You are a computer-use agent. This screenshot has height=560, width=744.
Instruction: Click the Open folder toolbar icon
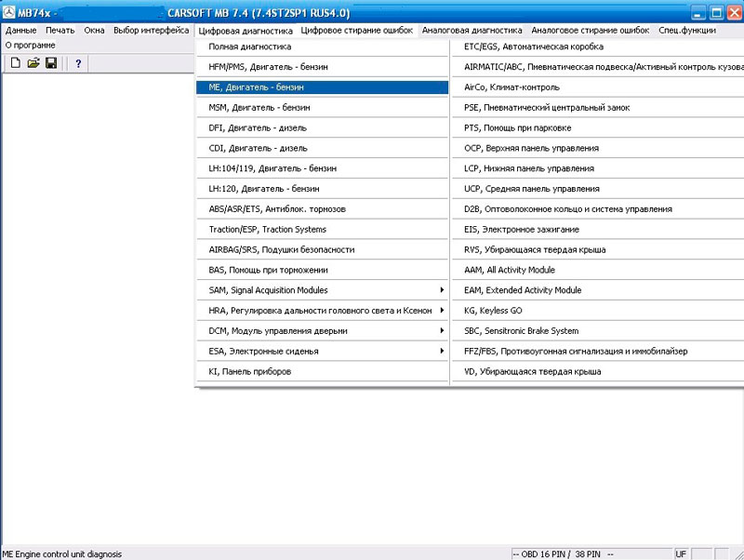33,63
